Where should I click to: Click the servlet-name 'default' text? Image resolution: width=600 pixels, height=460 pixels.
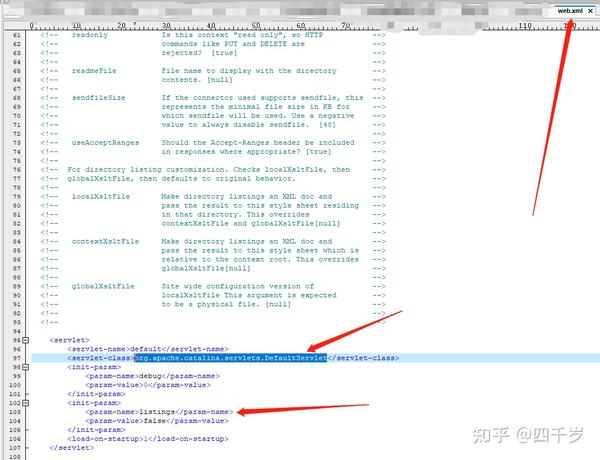pos(146,349)
